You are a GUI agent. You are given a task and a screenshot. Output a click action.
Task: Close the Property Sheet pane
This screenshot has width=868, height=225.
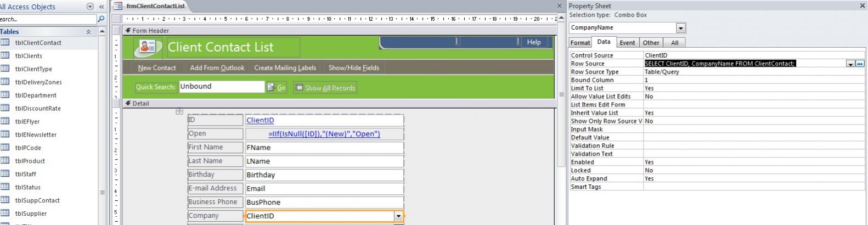[x=862, y=6]
